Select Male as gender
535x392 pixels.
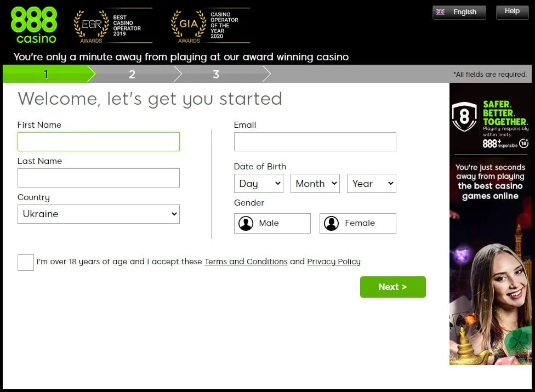coord(272,223)
